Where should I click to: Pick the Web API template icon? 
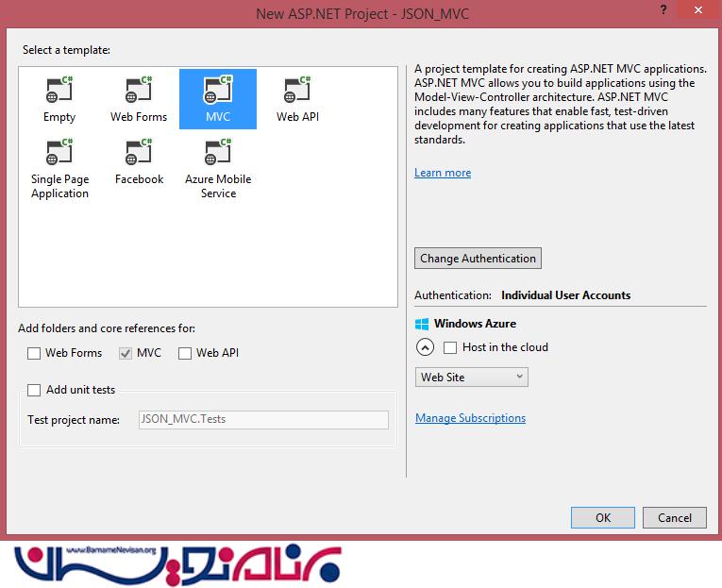pos(297,92)
